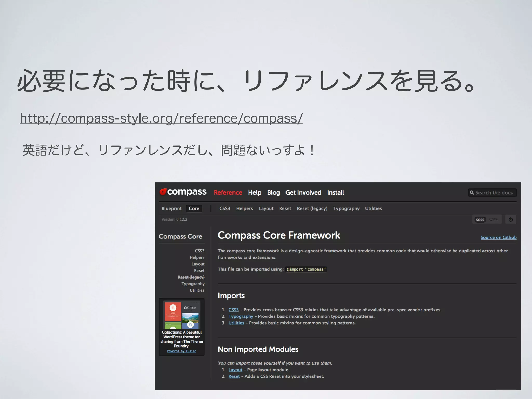Open the Help nav item
The width and height of the screenshot is (532, 399).
255,192
